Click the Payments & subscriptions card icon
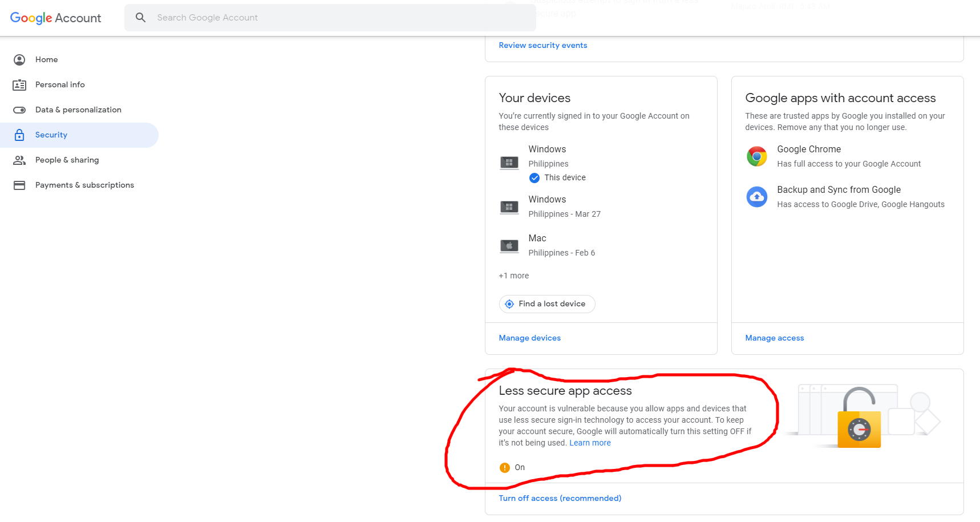This screenshot has height=522, width=980. point(19,185)
